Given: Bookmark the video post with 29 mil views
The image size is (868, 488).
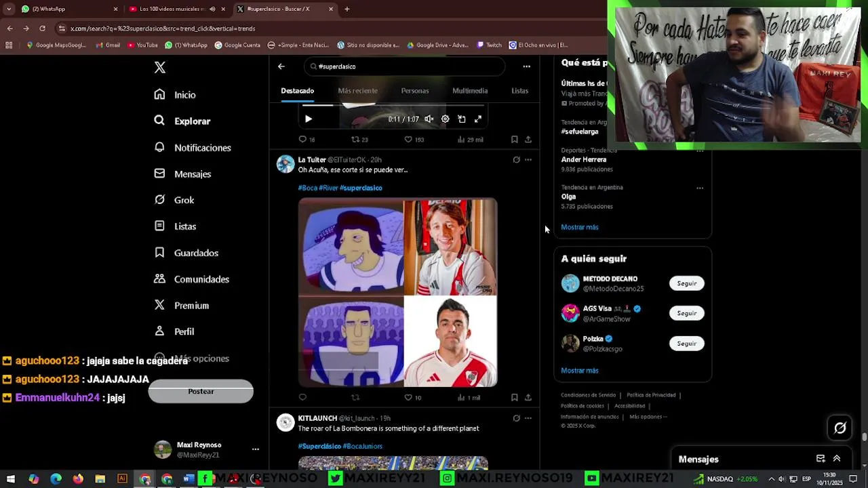Looking at the screenshot, I should click(515, 140).
